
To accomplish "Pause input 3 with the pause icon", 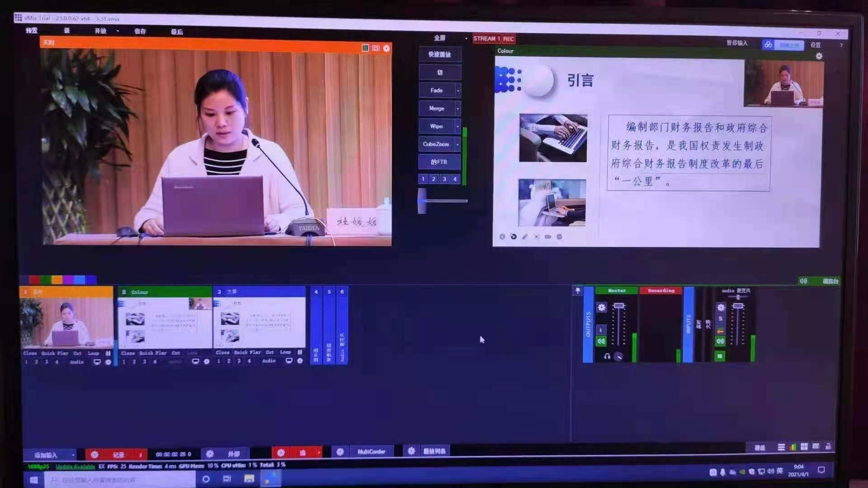I will [300, 352].
